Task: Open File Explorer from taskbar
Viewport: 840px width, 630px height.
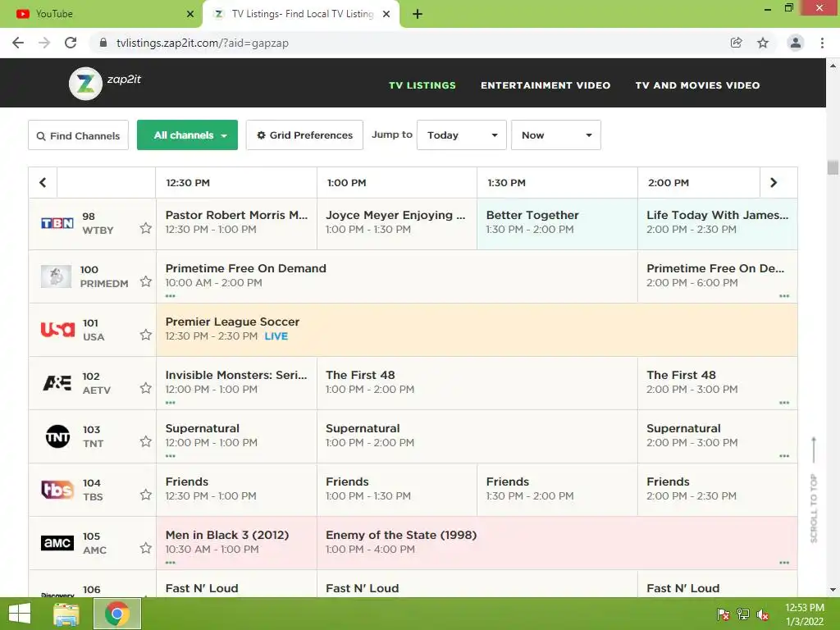Action: click(x=66, y=614)
